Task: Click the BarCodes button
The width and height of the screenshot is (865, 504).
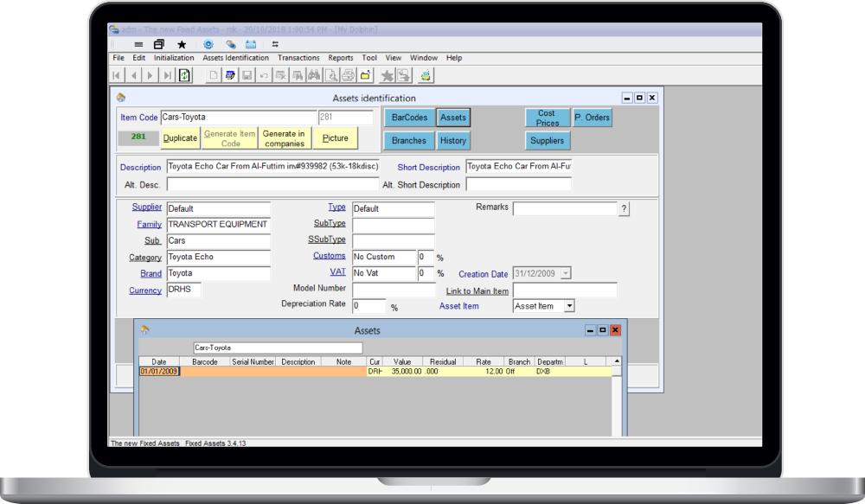Action: 409,118
